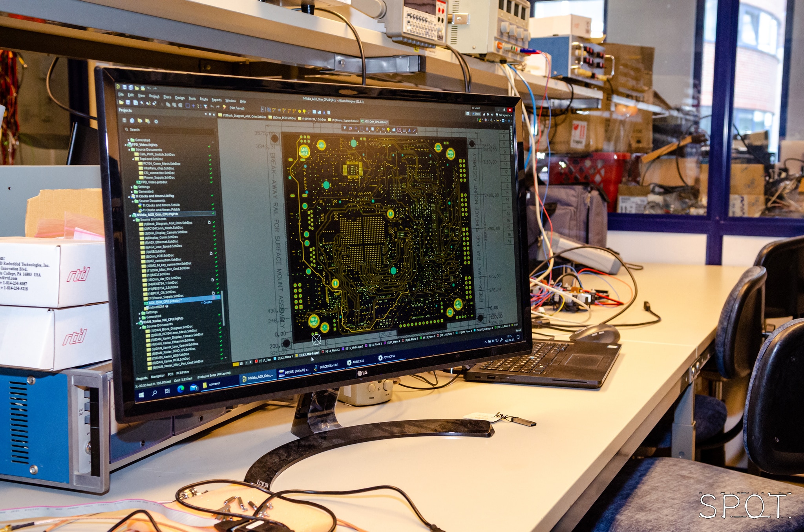Screen dimensions: 804x532
Task: Click the LS layer set color swatch
Action: (236, 364)
